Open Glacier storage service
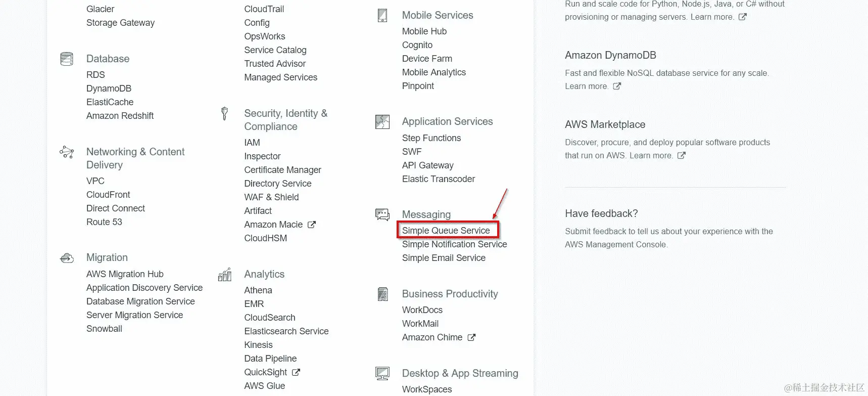Image resolution: width=868 pixels, height=396 pixels. coord(100,9)
